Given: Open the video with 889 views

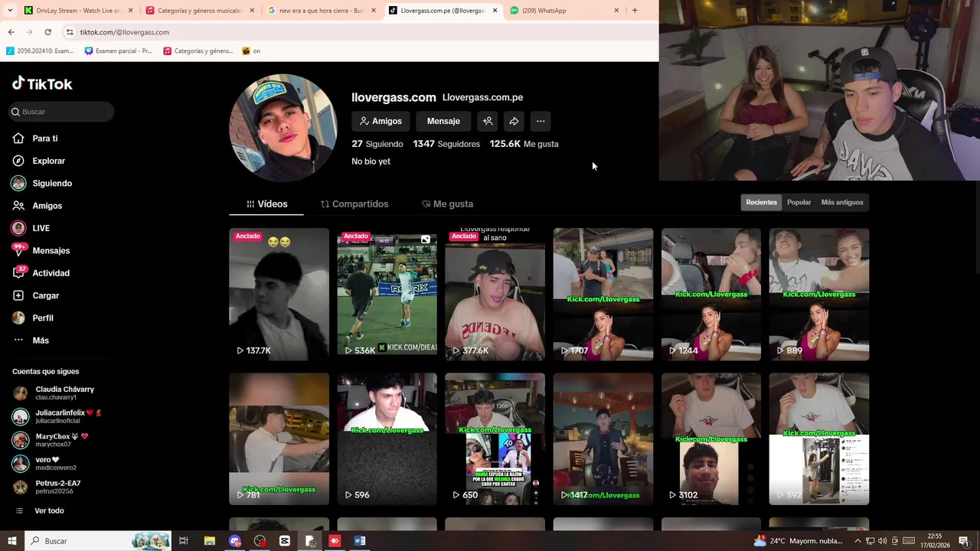Looking at the screenshot, I should [818, 294].
